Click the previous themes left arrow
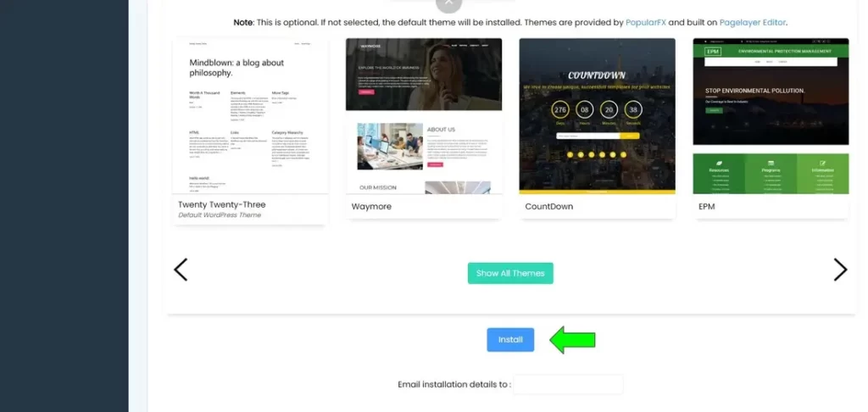The width and height of the screenshot is (868, 412). 180,270
